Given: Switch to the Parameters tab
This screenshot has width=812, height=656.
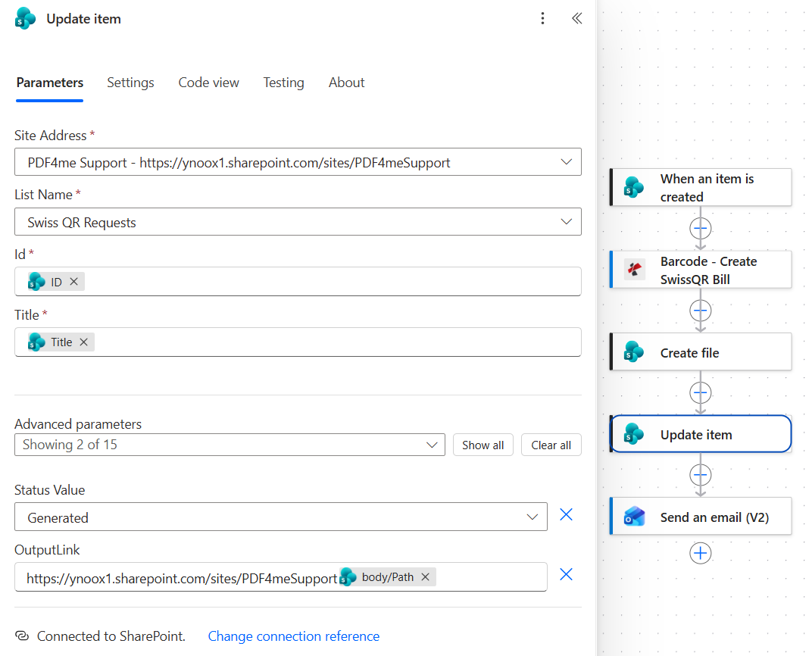Looking at the screenshot, I should tap(50, 83).
